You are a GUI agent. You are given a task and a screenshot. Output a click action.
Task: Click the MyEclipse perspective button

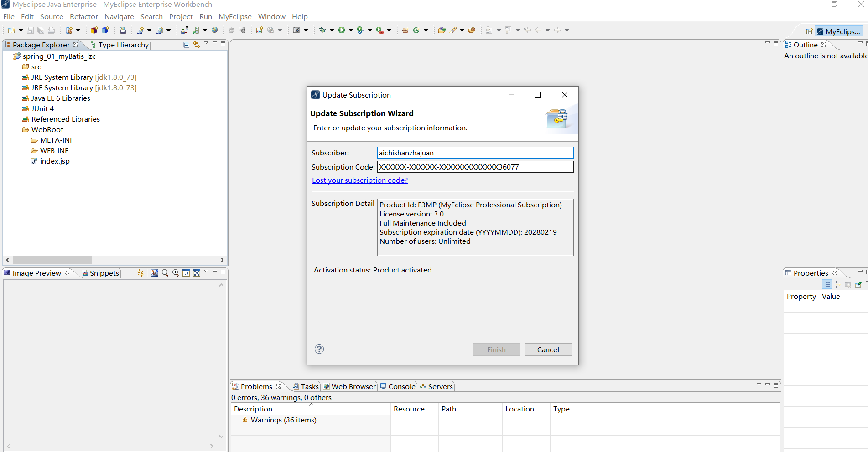pos(839,31)
